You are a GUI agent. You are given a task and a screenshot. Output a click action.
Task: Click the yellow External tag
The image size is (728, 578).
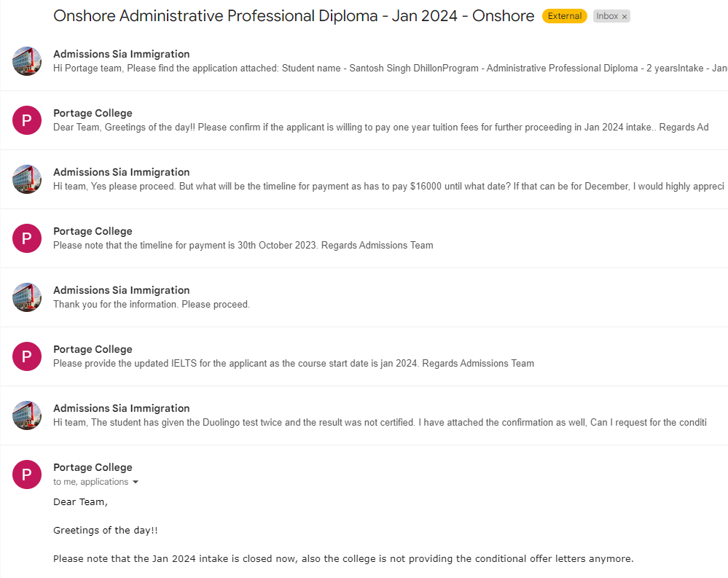tap(565, 16)
